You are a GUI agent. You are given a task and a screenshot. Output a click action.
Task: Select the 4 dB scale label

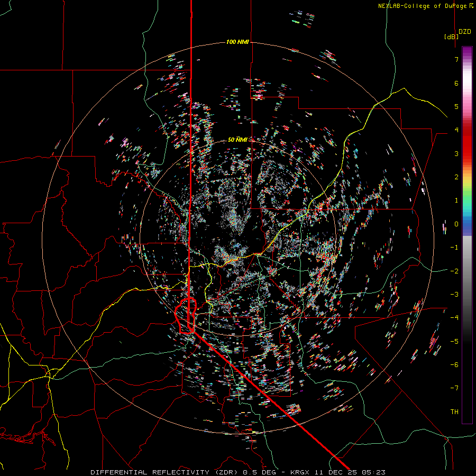456,130
